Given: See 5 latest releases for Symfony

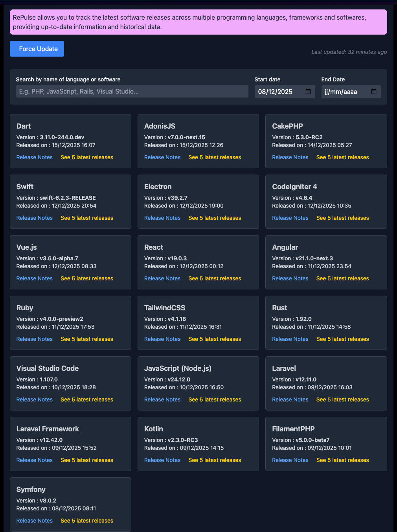Looking at the screenshot, I should click(87, 521).
